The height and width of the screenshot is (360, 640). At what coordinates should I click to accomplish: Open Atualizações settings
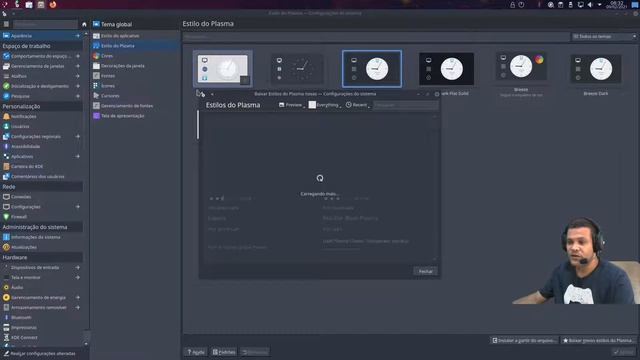(x=41, y=247)
